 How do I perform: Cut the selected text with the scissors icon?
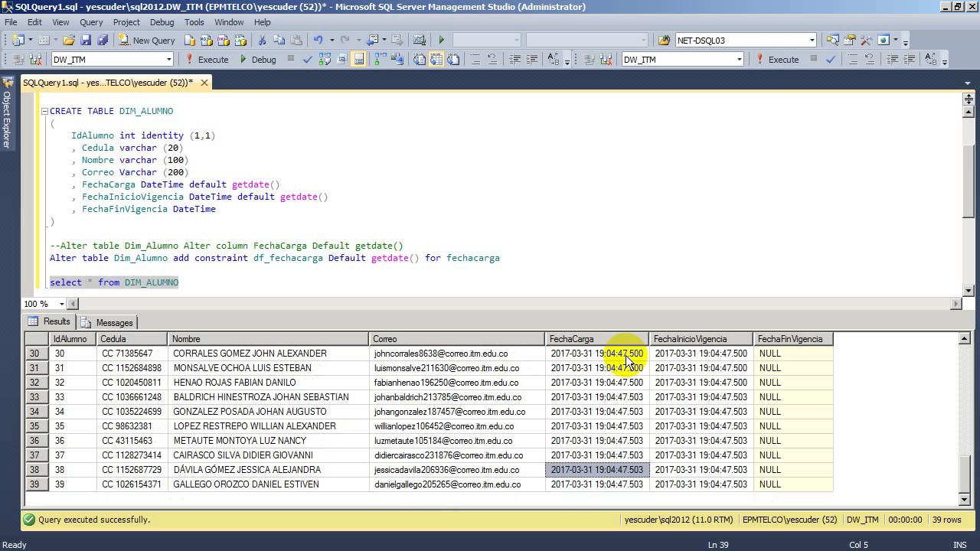coord(262,40)
